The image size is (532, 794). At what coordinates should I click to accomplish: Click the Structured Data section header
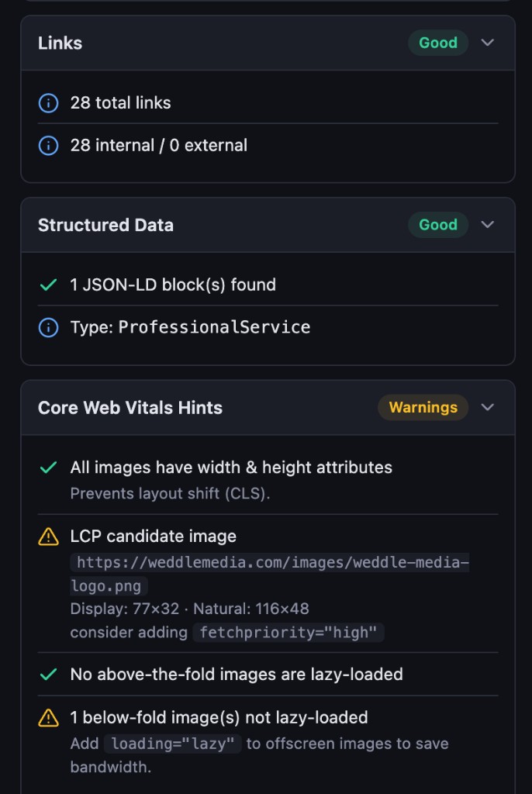105,225
